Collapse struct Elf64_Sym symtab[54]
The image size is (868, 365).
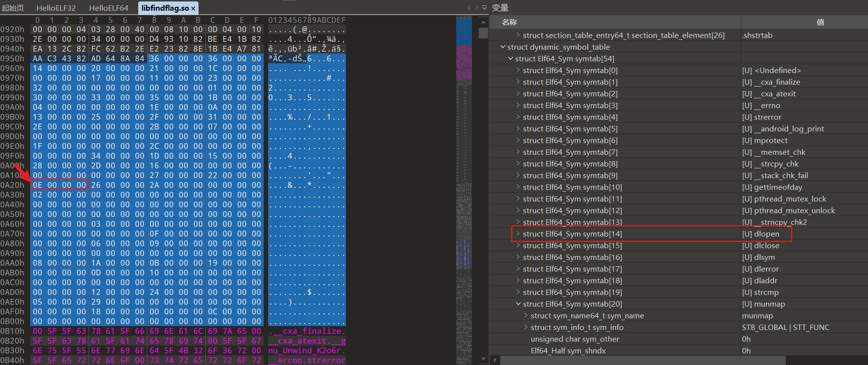tap(510, 58)
